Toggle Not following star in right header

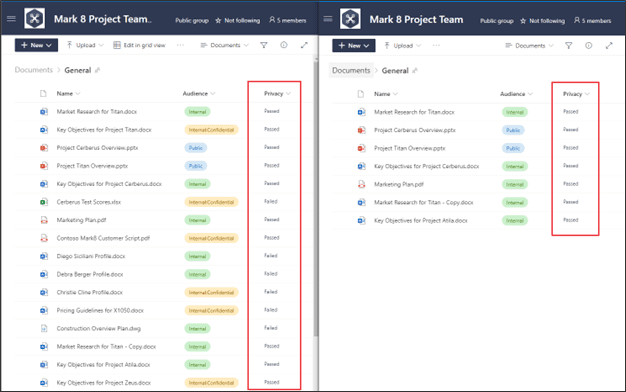(523, 21)
